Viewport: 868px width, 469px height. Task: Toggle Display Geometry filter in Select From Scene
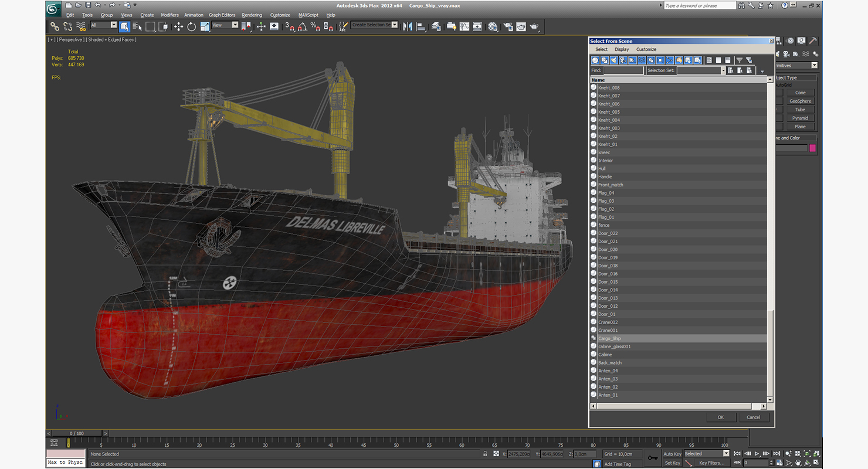point(595,60)
